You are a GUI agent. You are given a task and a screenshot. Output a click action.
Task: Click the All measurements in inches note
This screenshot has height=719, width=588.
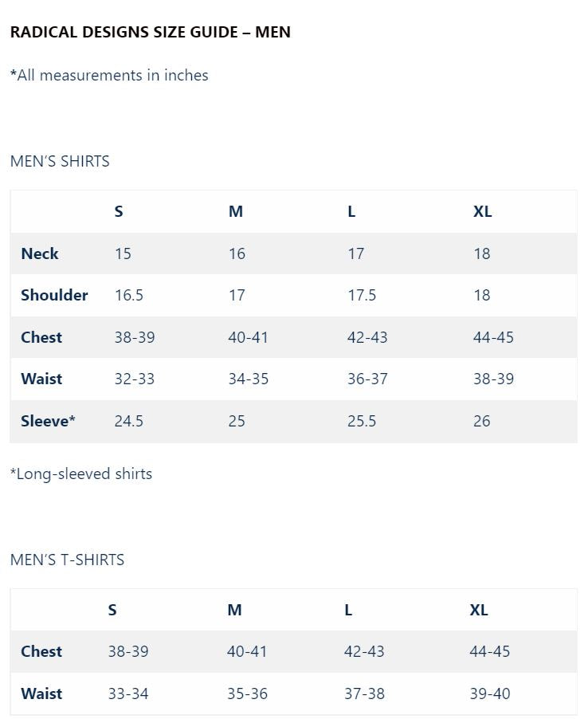coord(109,75)
